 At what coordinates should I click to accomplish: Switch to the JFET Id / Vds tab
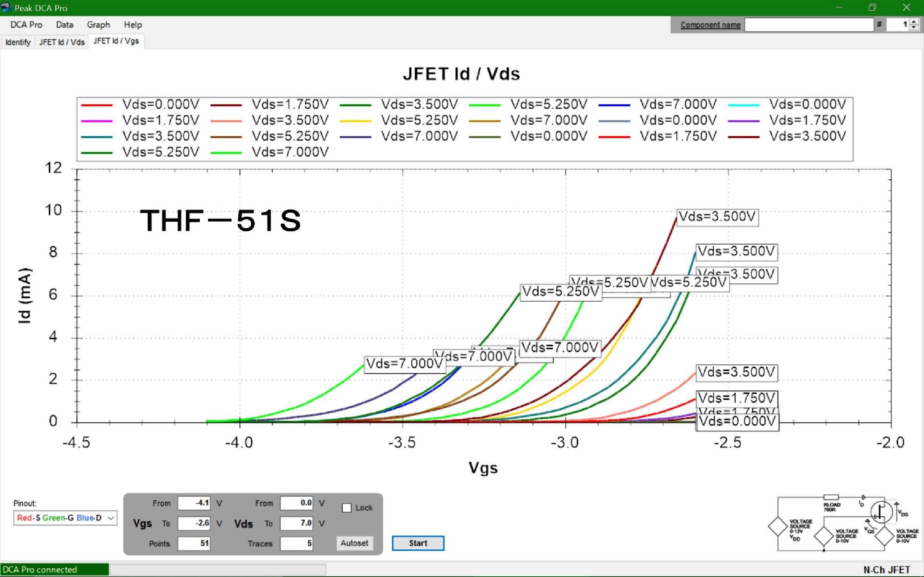[61, 42]
